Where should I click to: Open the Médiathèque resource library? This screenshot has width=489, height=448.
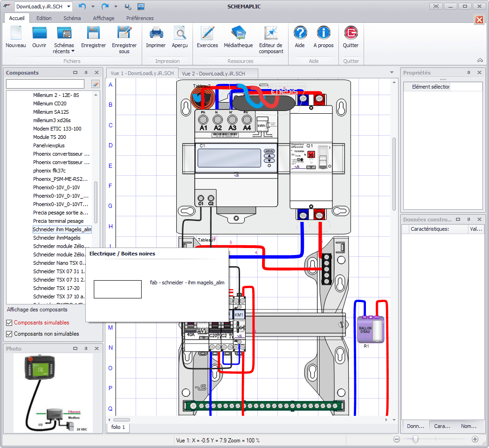coord(239,40)
